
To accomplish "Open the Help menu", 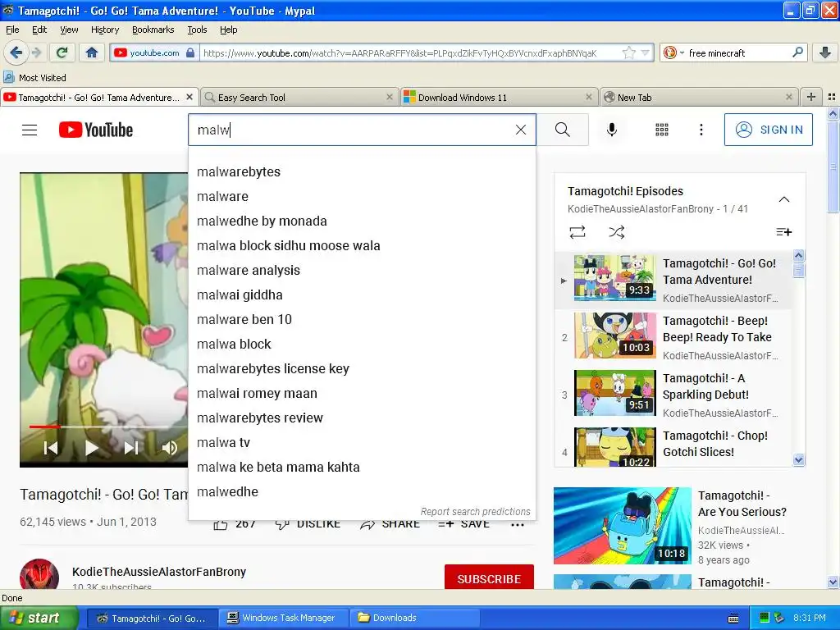I will click(228, 30).
